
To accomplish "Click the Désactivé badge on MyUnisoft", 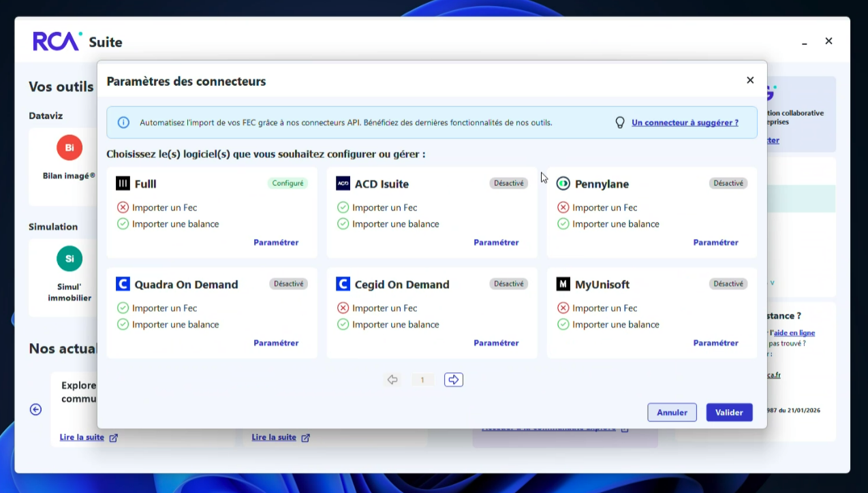I will point(728,284).
